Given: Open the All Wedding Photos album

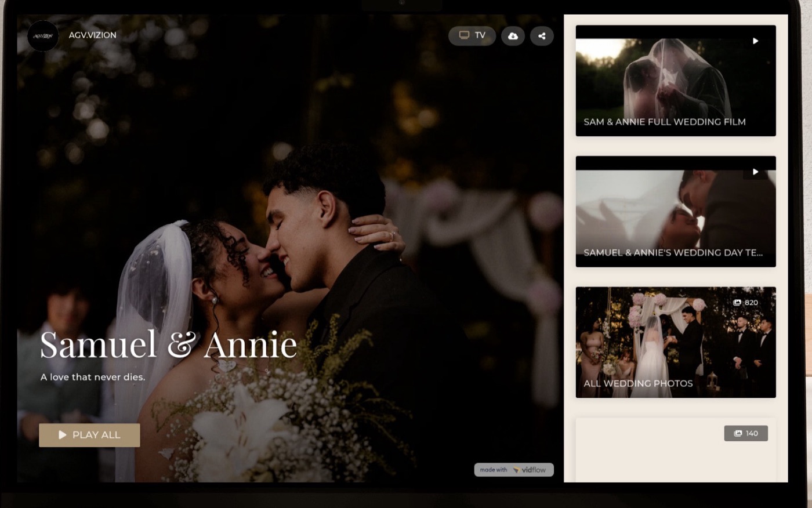Looking at the screenshot, I should [676, 342].
